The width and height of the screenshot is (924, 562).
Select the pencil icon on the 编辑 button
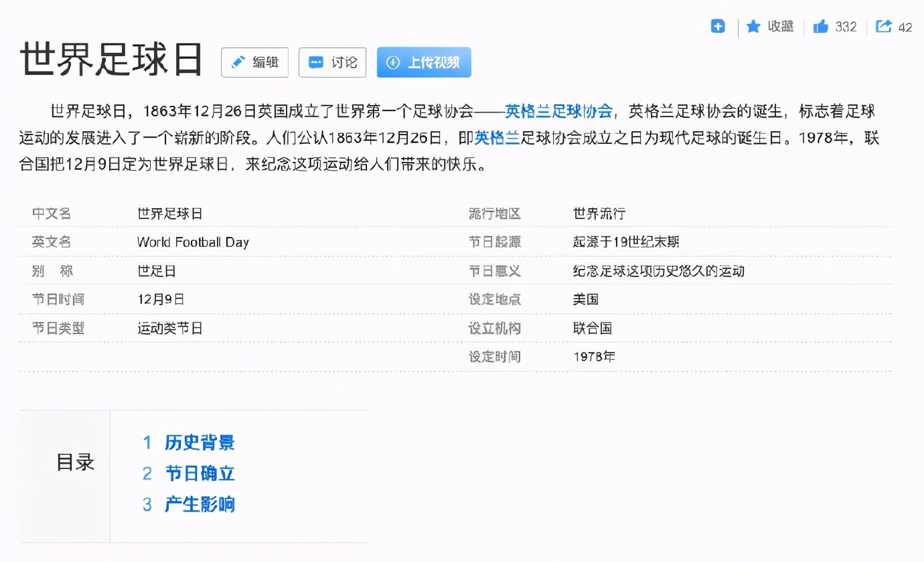(239, 62)
